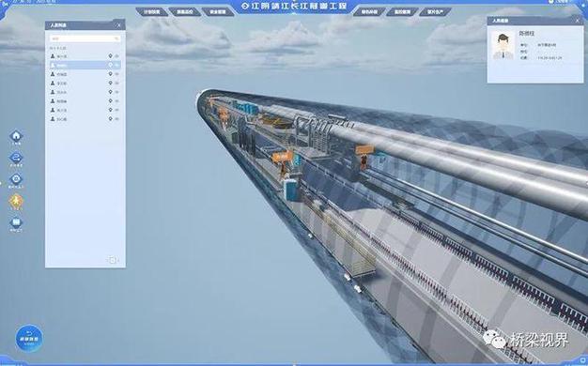Toggle the orange walking-person personnel icon

(x=16, y=202)
